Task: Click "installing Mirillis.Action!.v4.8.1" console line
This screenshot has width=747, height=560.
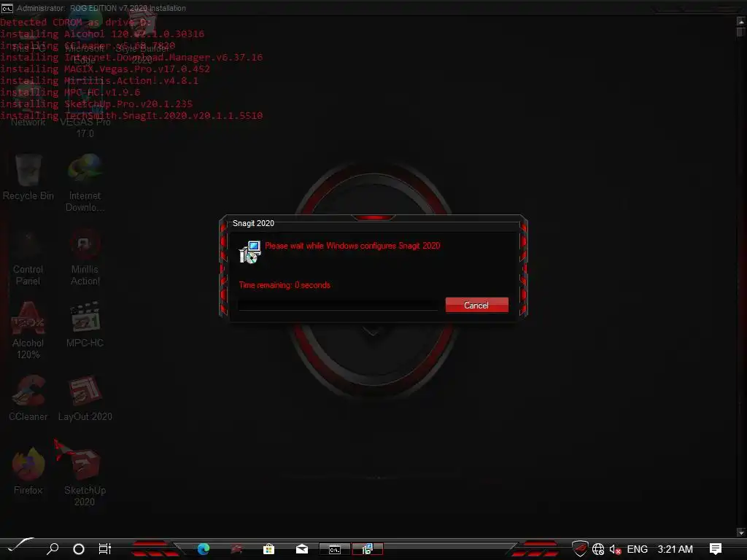Action: click(99, 80)
